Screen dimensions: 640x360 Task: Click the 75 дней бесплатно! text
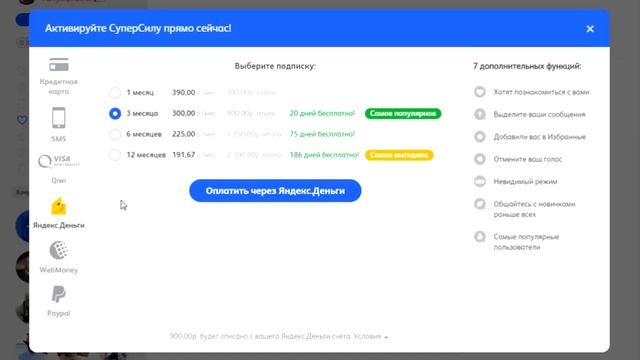[322, 134]
